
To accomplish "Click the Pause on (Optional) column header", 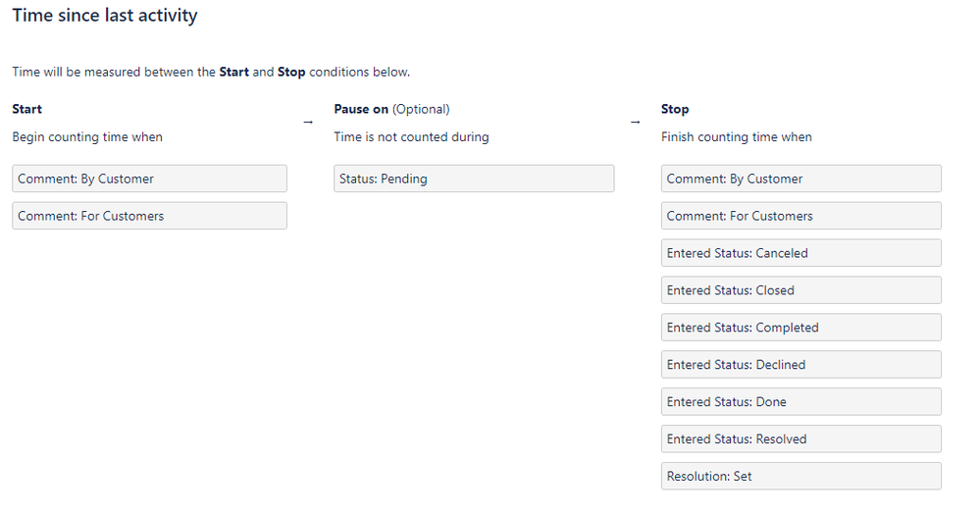I will coord(391,109).
